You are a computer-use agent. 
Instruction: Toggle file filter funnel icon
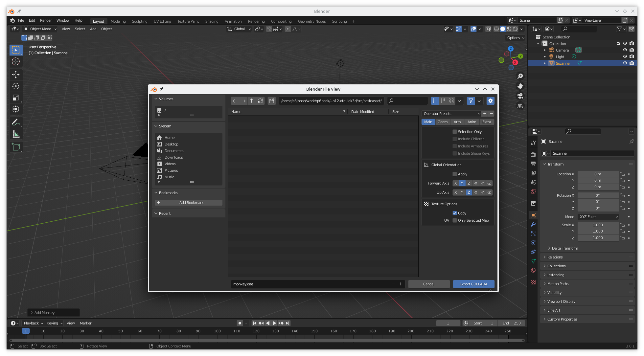pos(471,101)
